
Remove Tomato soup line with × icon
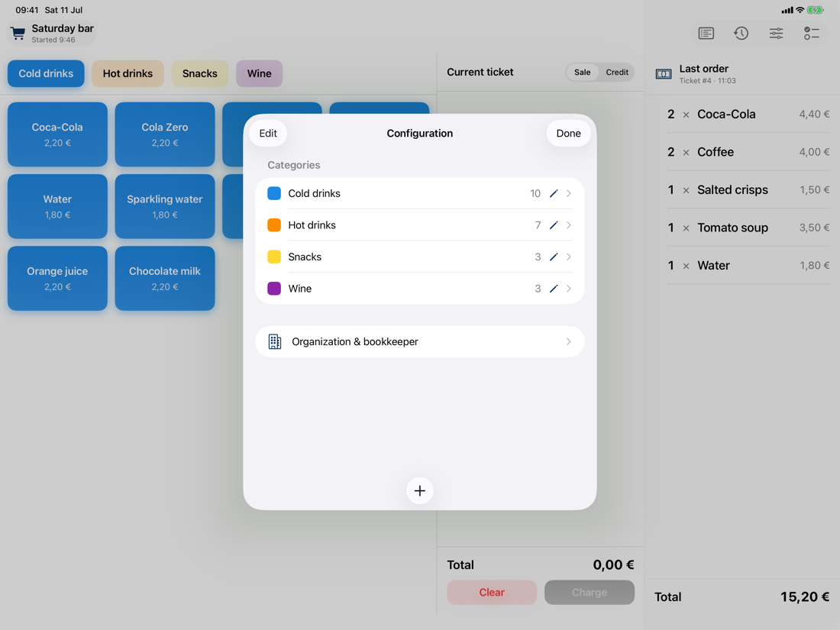pyautogui.click(x=686, y=228)
